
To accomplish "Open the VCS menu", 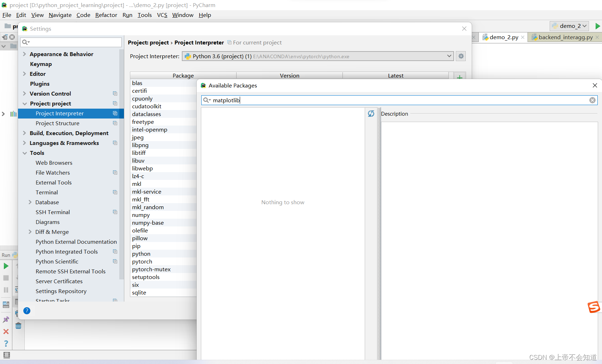I will 162,15.
